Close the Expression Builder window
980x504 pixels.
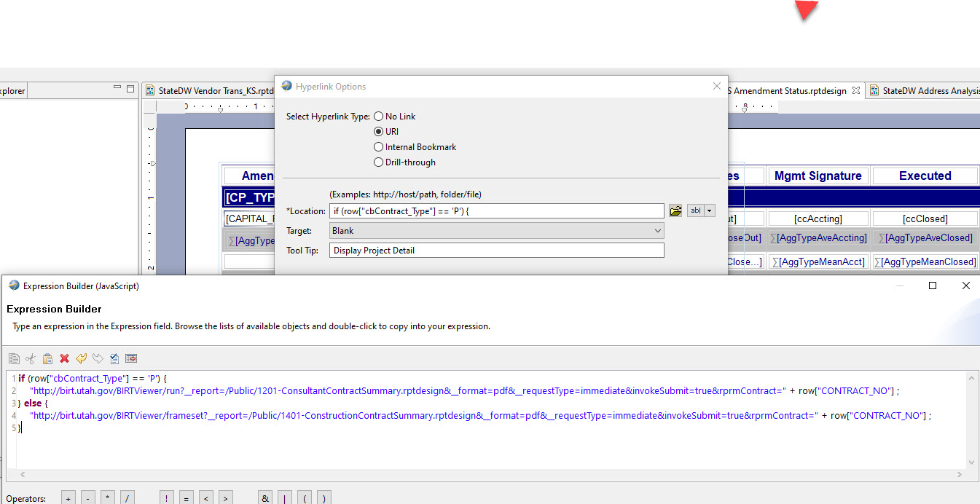pos(966,286)
